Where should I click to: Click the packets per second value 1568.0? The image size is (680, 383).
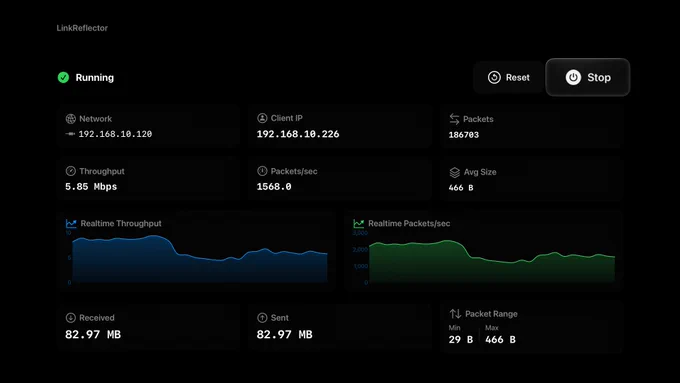tap(274, 187)
